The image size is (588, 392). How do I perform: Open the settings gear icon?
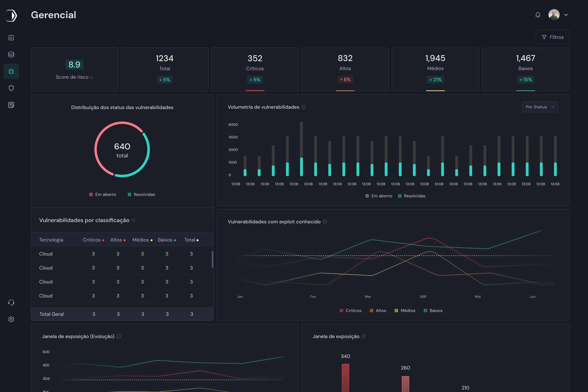point(11,319)
